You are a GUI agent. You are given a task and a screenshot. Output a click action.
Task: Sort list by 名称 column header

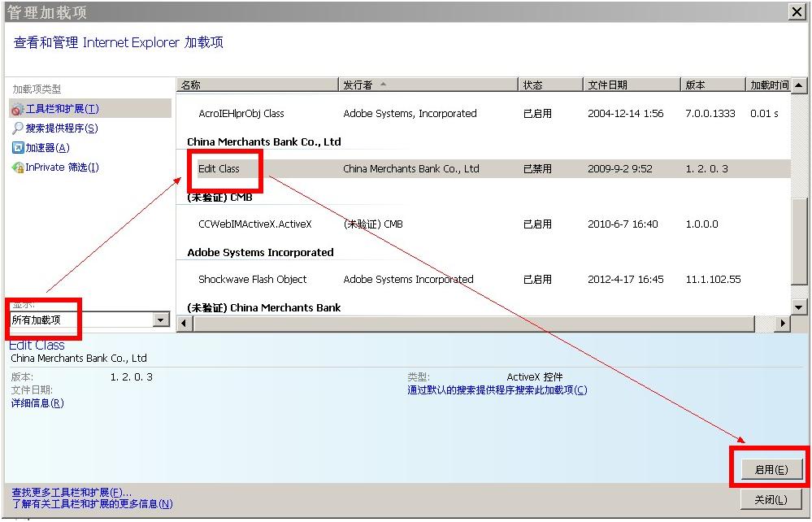point(257,85)
